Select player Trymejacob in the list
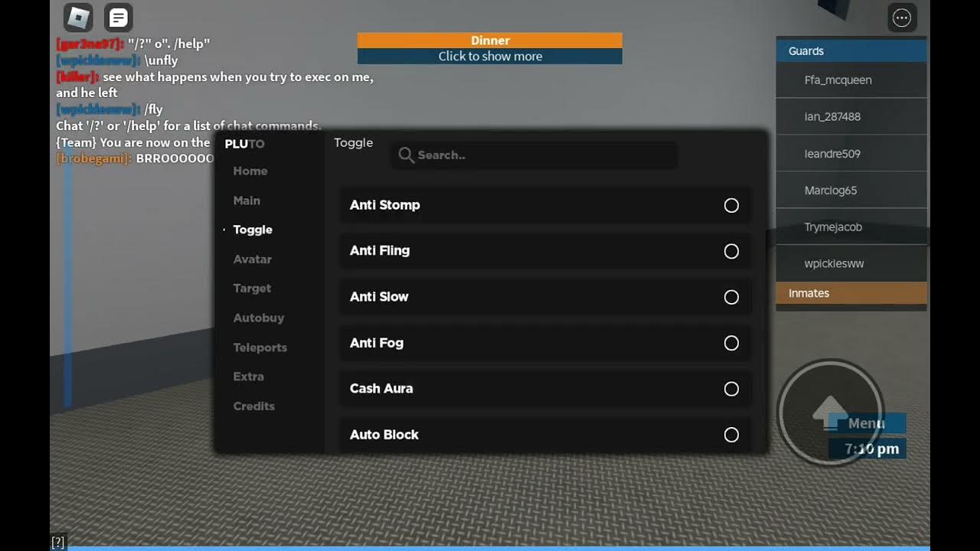The image size is (980, 551). (851, 227)
